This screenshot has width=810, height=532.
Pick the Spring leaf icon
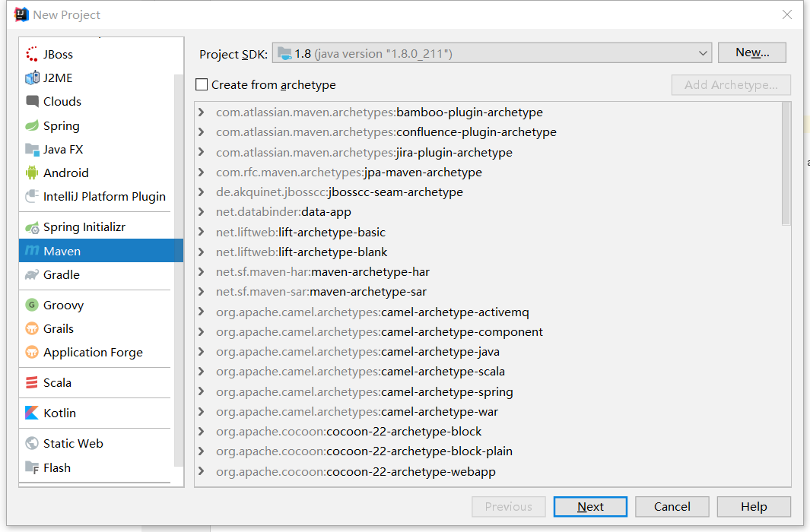click(32, 125)
